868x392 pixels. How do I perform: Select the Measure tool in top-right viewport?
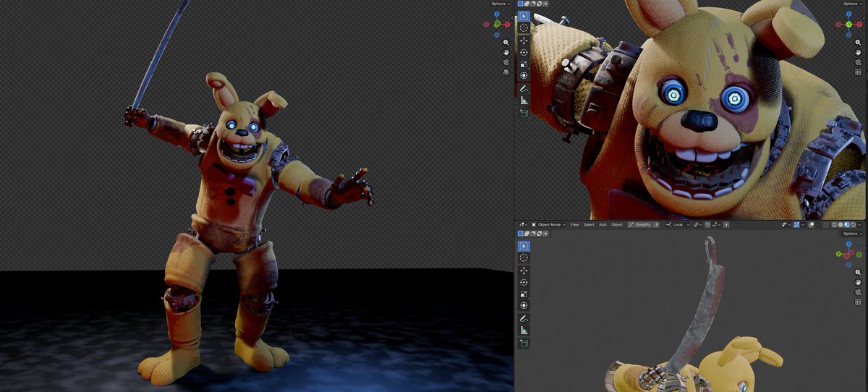524,100
